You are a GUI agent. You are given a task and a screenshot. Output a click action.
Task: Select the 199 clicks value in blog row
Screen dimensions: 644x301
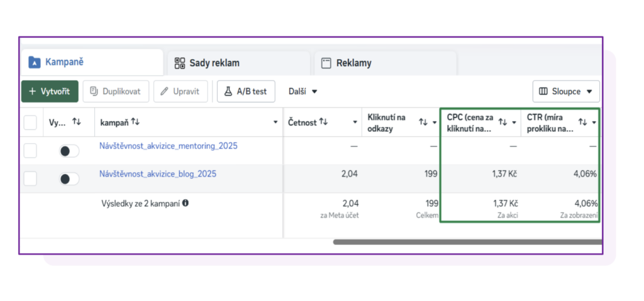431,174
